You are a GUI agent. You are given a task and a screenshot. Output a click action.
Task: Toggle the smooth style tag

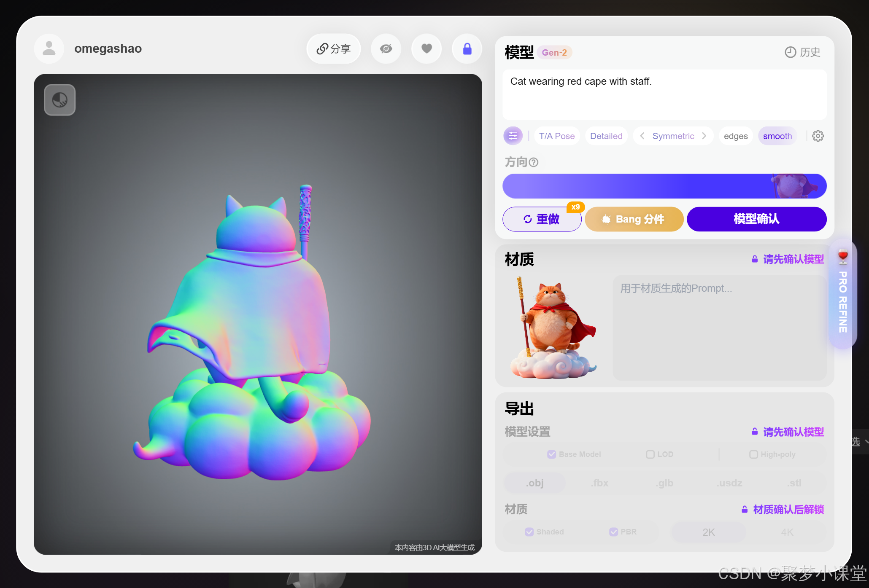(x=777, y=136)
